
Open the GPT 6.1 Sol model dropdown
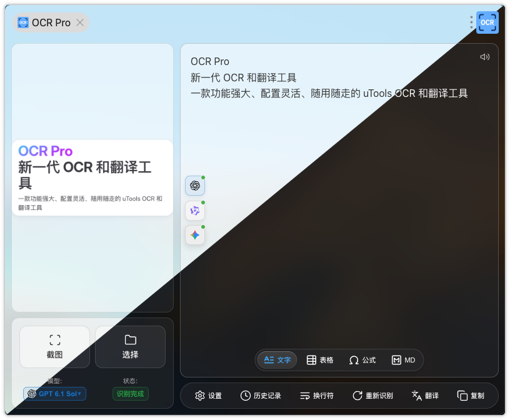[54, 394]
